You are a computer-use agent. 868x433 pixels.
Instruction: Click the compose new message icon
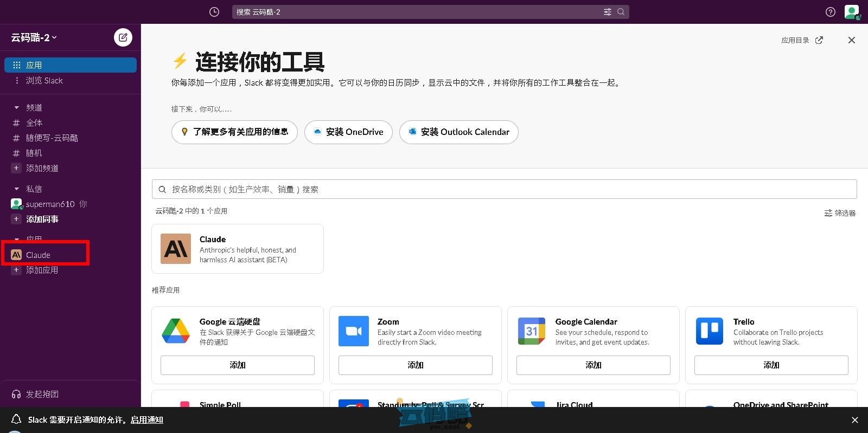[x=123, y=37]
